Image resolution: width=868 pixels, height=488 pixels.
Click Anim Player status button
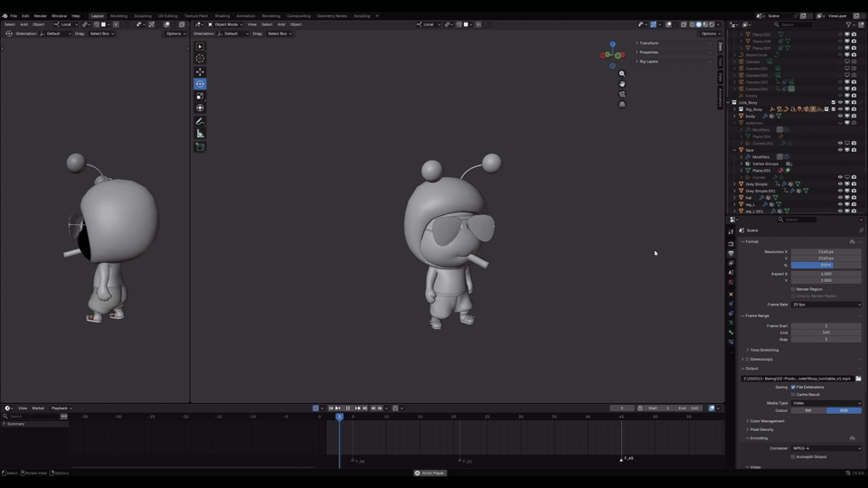(x=430, y=473)
